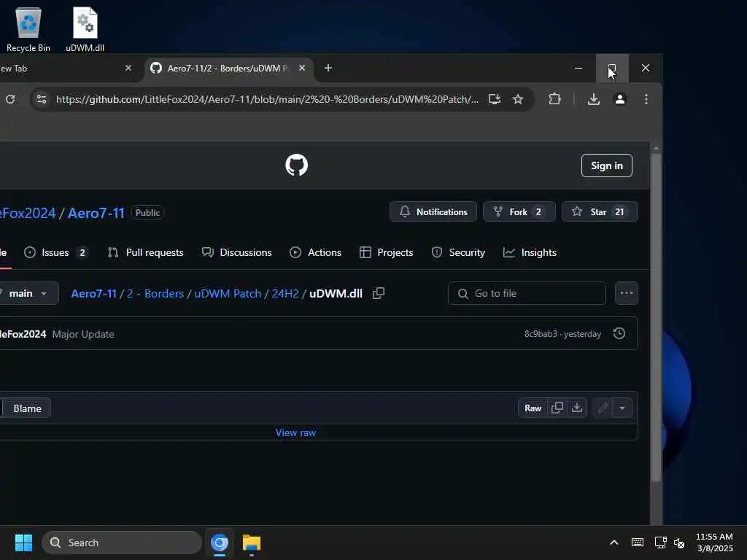Select the uDWM.dll file on desktop

[85, 29]
